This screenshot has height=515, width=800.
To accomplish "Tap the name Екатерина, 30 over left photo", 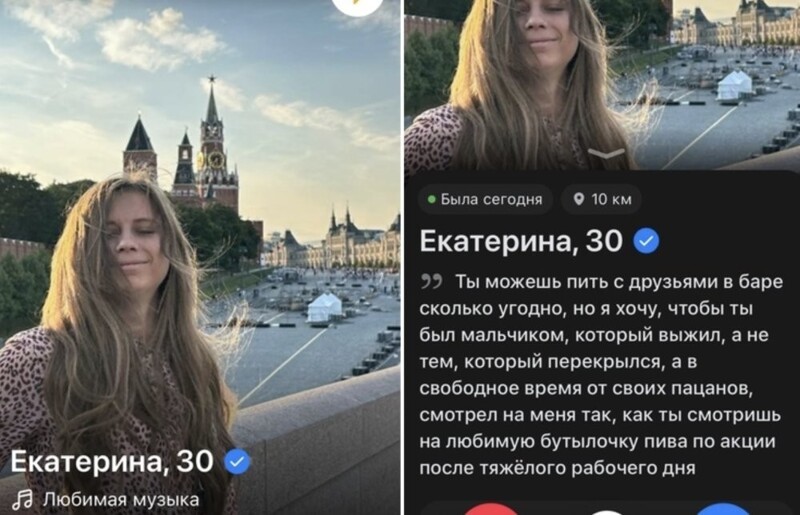I will (112, 461).
